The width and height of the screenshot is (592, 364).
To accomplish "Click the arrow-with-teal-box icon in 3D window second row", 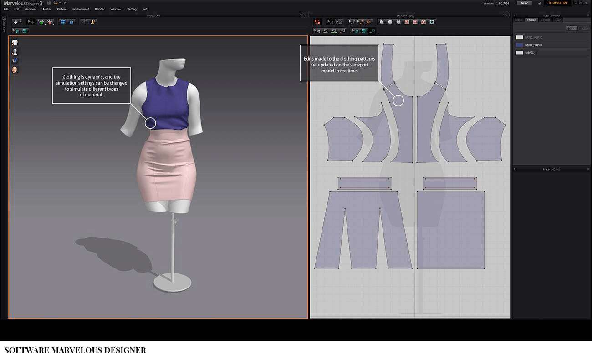I will [16, 31].
